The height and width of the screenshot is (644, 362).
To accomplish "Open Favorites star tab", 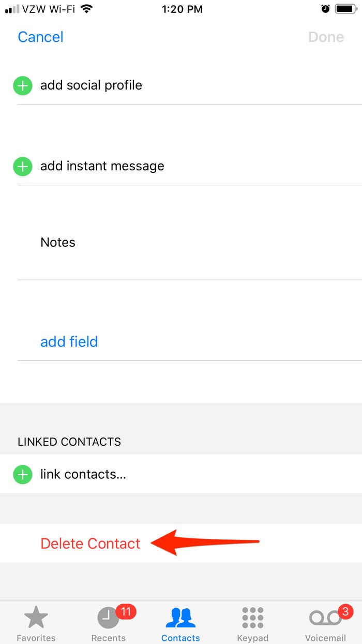I will point(36,618).
